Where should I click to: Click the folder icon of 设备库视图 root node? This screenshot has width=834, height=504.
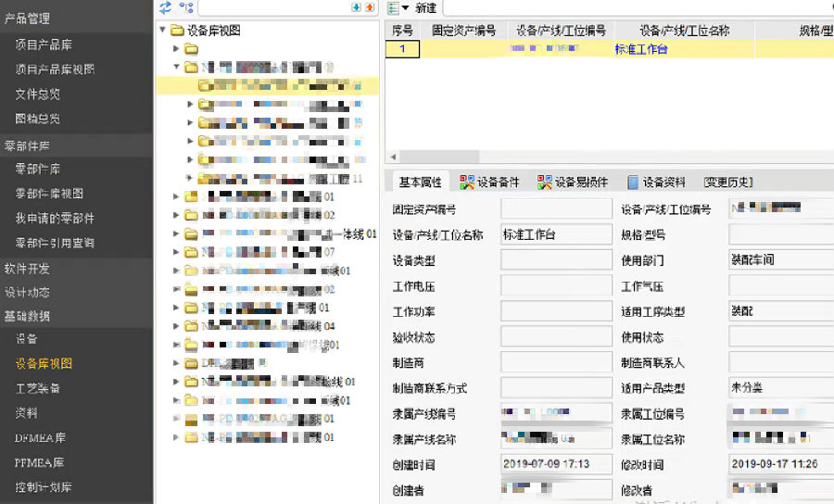177,31
